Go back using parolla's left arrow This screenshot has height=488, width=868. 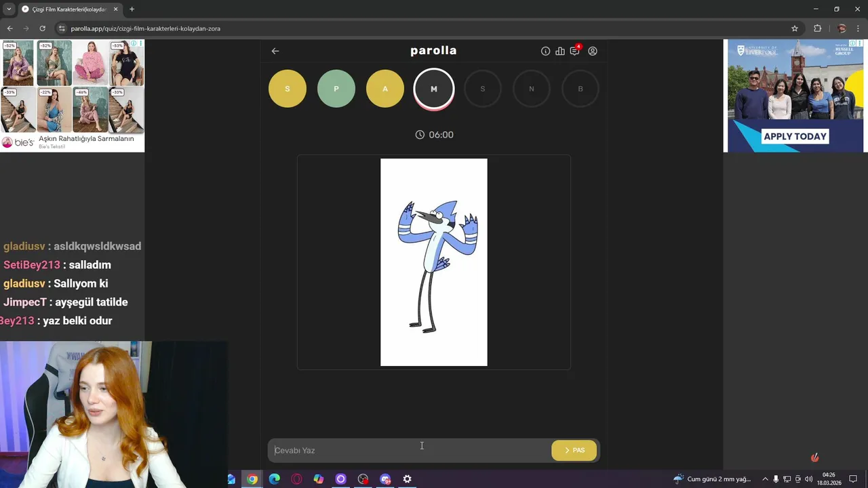pos(275,51)
